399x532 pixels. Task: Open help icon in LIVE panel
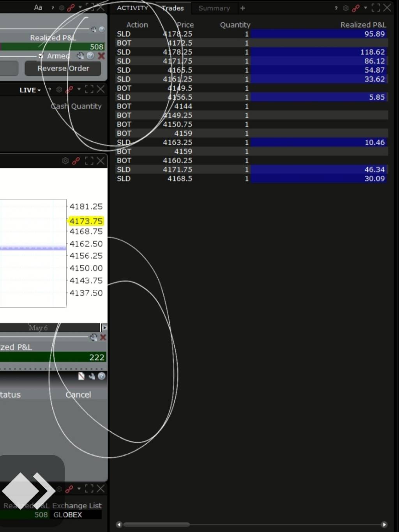(x=49, y=90)
